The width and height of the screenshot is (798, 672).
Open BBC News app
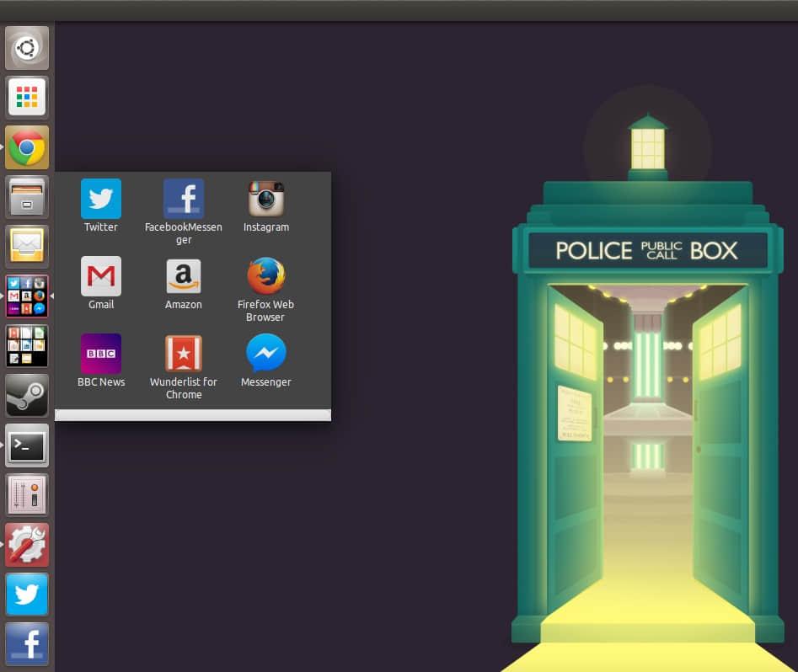[x=101, y=355]
